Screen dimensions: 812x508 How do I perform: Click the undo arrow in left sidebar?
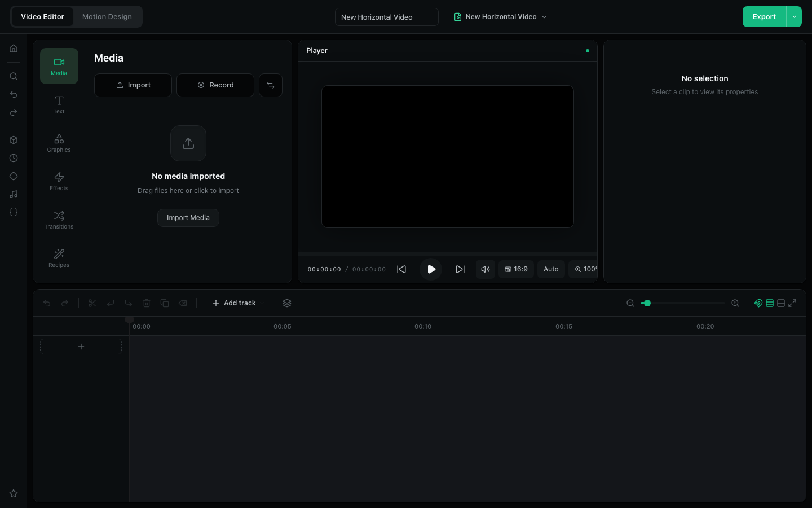point(14,94)
